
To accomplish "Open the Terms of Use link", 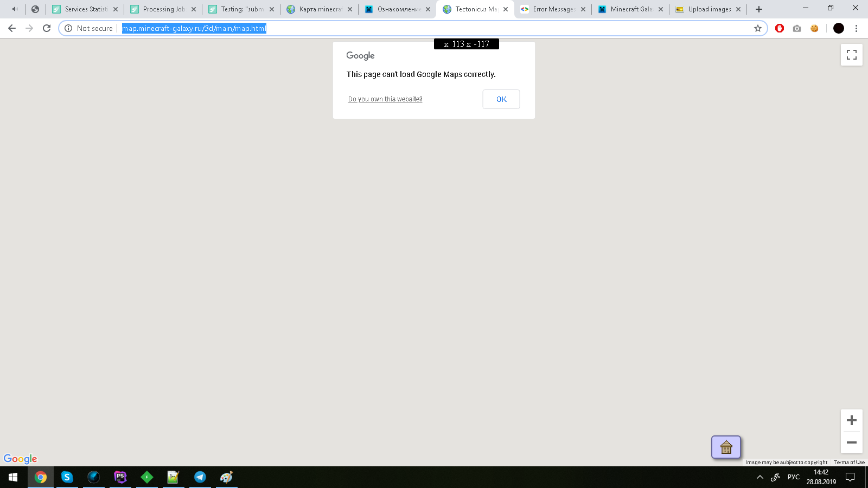I will point(849,463).
